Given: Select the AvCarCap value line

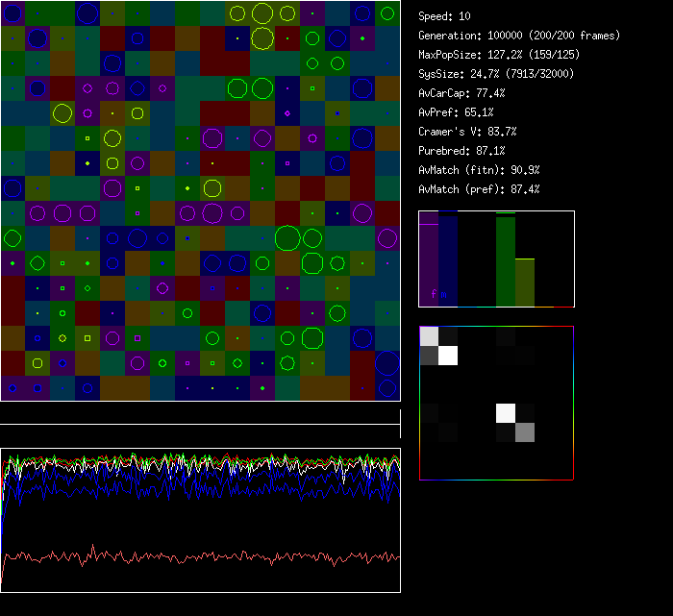Looking at the screenshot, I should click(461, 93).
